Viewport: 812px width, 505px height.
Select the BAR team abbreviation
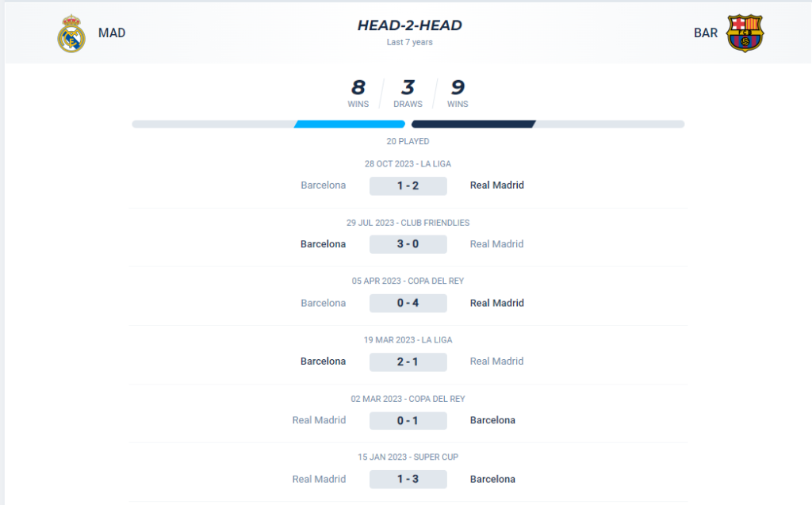point(705,33)
